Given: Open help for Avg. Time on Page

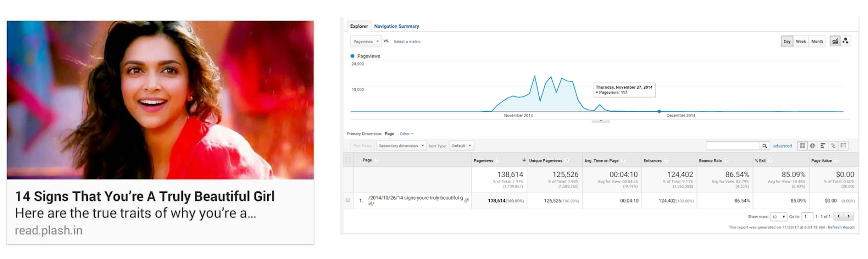Looking at the screenshot, I should click(623, 161).
